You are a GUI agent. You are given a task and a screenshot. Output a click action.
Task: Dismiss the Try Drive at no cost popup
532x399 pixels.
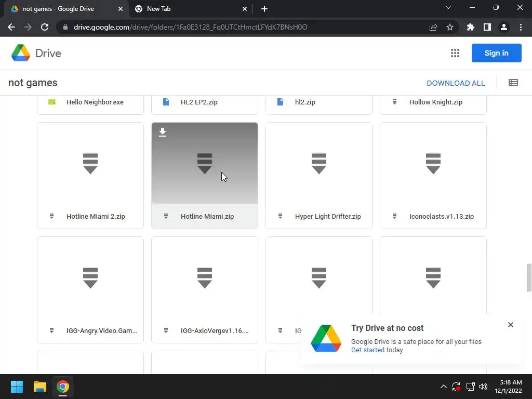point(511,325)
